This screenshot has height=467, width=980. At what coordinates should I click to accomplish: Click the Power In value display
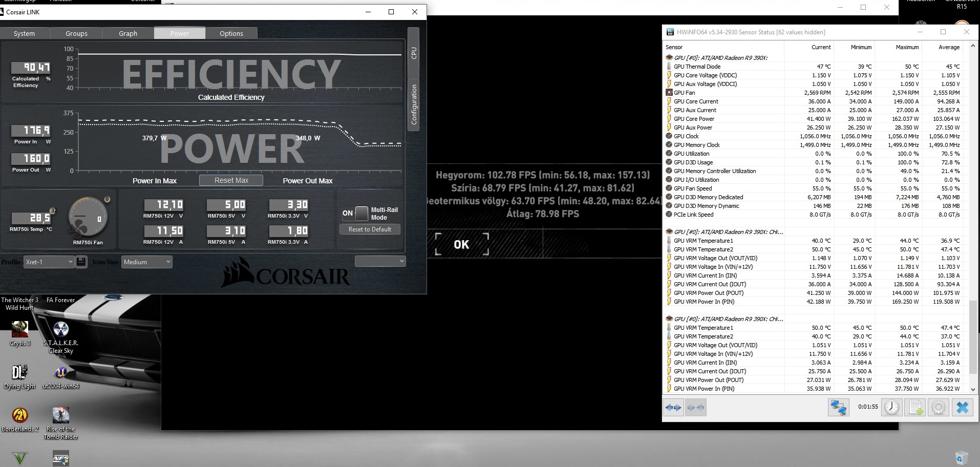point(31,131)
